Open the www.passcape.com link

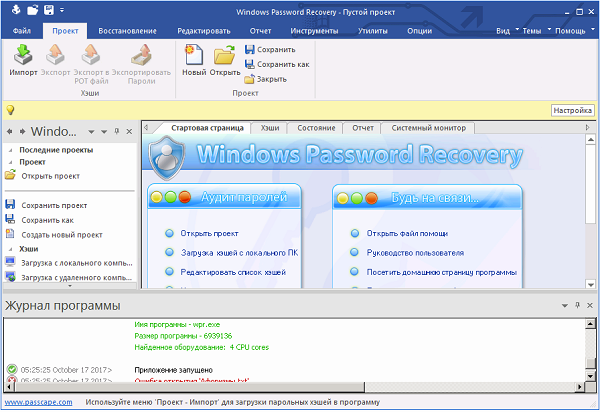(38, 402)
